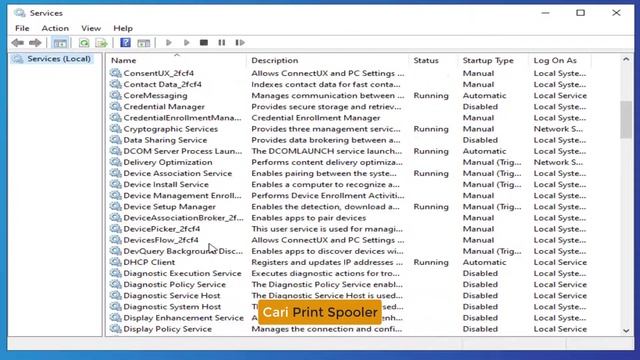The height and width of the screenshot is (360, 640).
Task: Click the Pause Service icon
Action: 222,42
